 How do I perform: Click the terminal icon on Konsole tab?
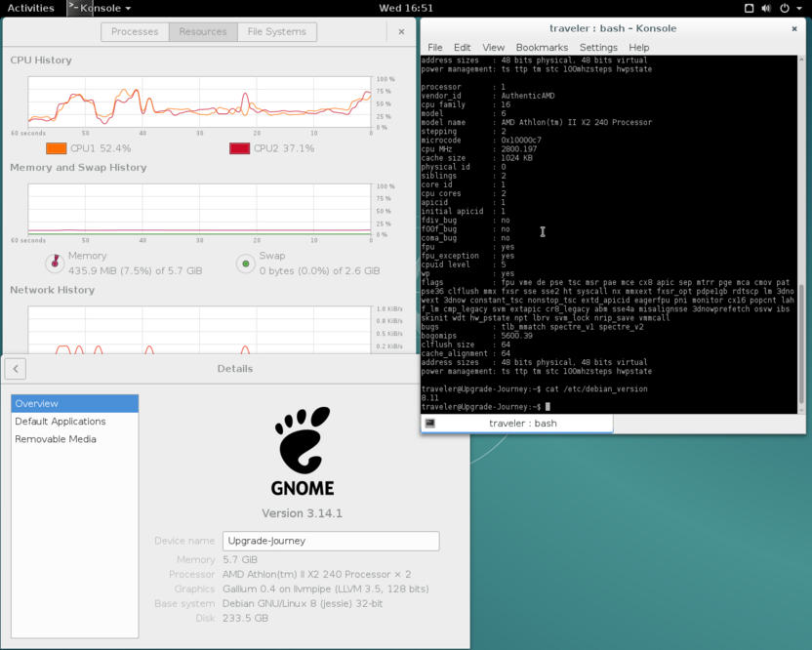click(x=429, y=424)
